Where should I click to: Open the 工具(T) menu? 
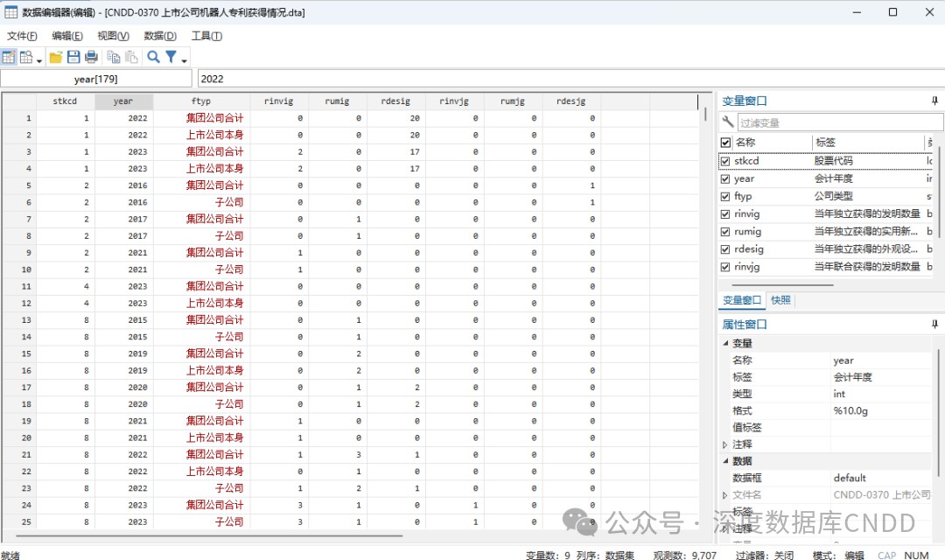point(206,36)
